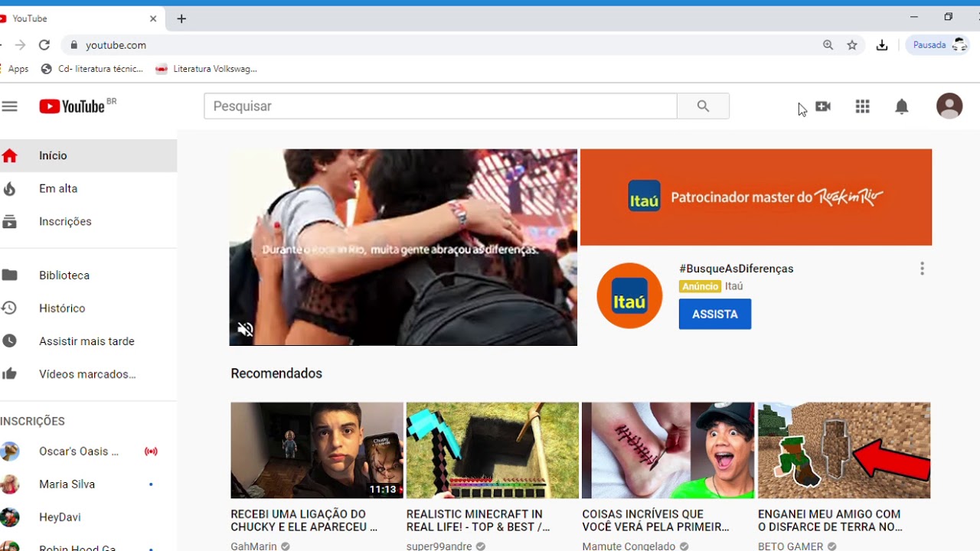The width and height of the screenshot is (980, 551).
Task: Click the INSCRIÇÕES sidebar heading
Action: point(32,421)
